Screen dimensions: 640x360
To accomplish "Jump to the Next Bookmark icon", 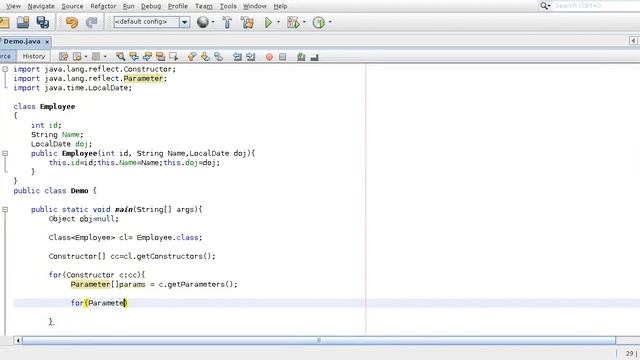I will click(x=205, y=57).
